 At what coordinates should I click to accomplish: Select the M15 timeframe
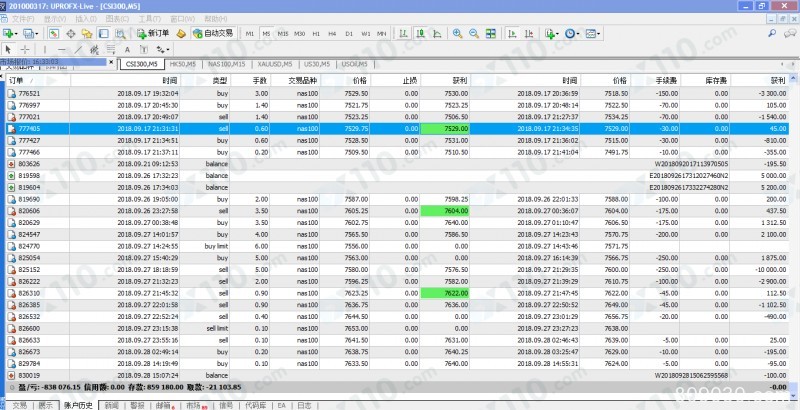click(283, 34)
